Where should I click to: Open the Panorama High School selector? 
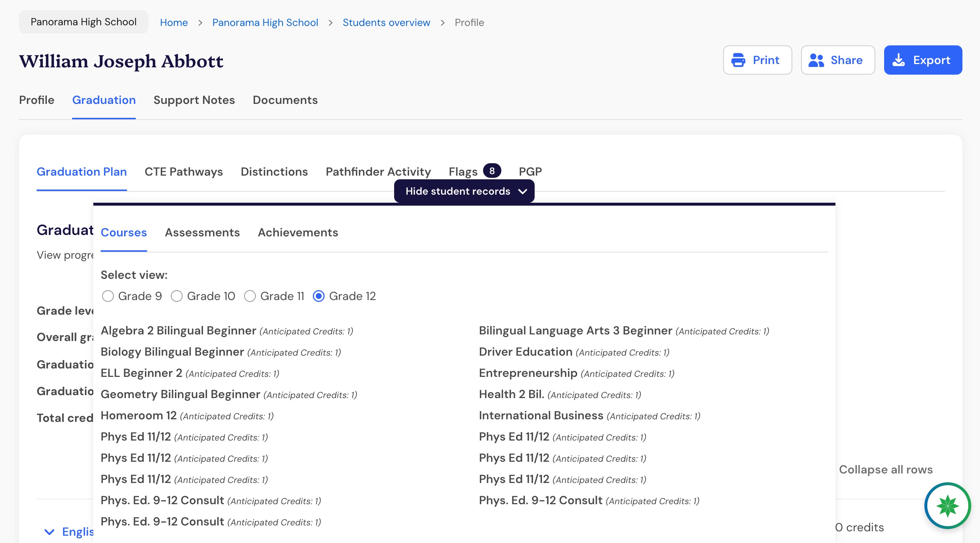pos(83,22)
